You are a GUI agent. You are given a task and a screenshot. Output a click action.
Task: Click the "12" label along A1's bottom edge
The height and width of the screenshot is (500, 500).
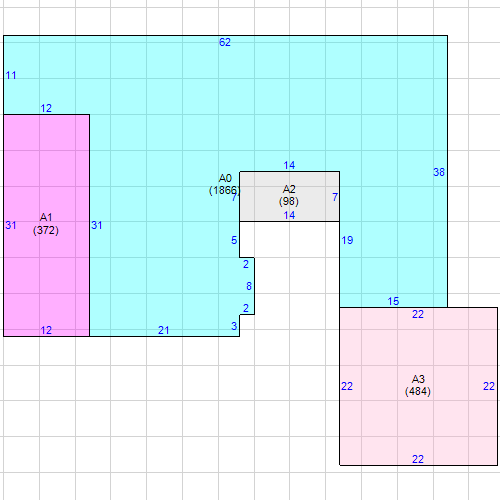[46, 330]
